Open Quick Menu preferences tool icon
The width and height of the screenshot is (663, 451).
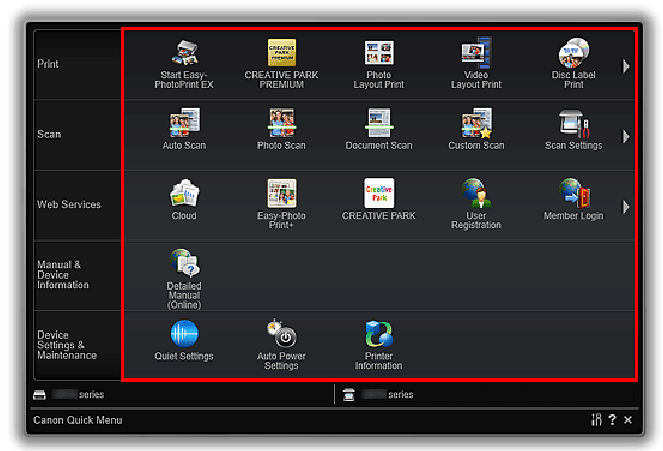tap(596, 420)
